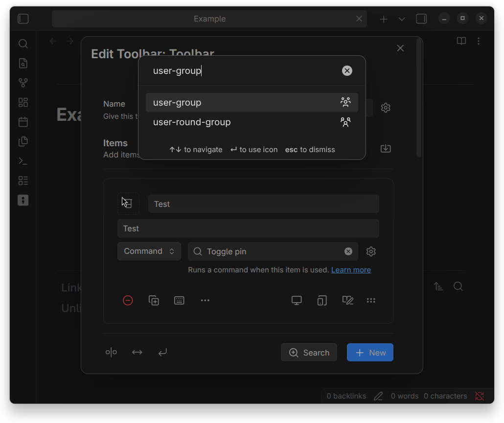
Task: Toggle the right sidebar
Action: pos(421,19)
